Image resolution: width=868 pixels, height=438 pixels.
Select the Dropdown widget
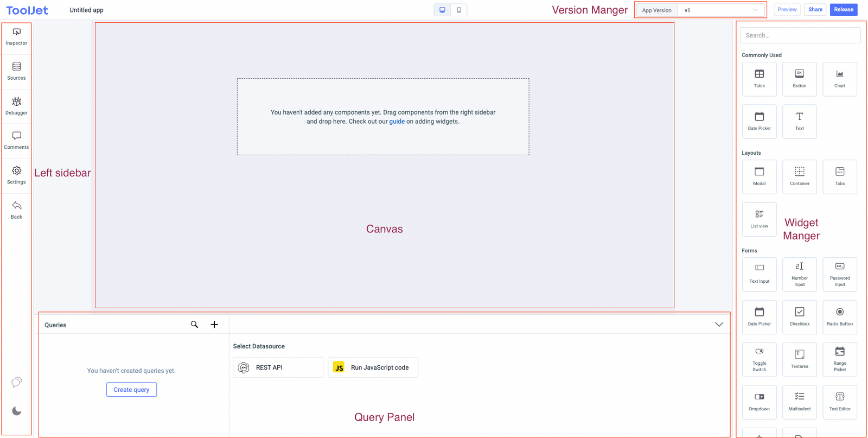pyautogui.click(x=759, y=402)
